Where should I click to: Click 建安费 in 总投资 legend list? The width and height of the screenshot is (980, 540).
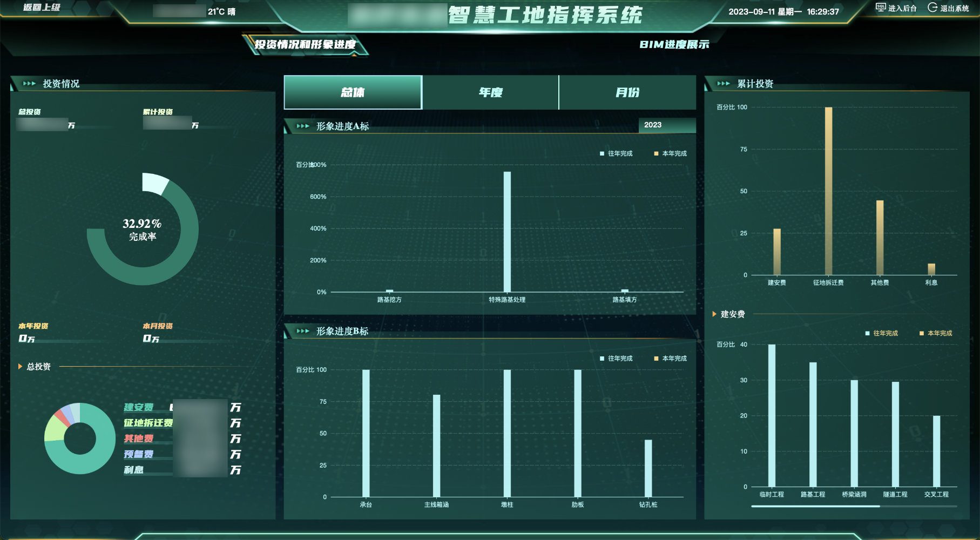coord(139,408)
